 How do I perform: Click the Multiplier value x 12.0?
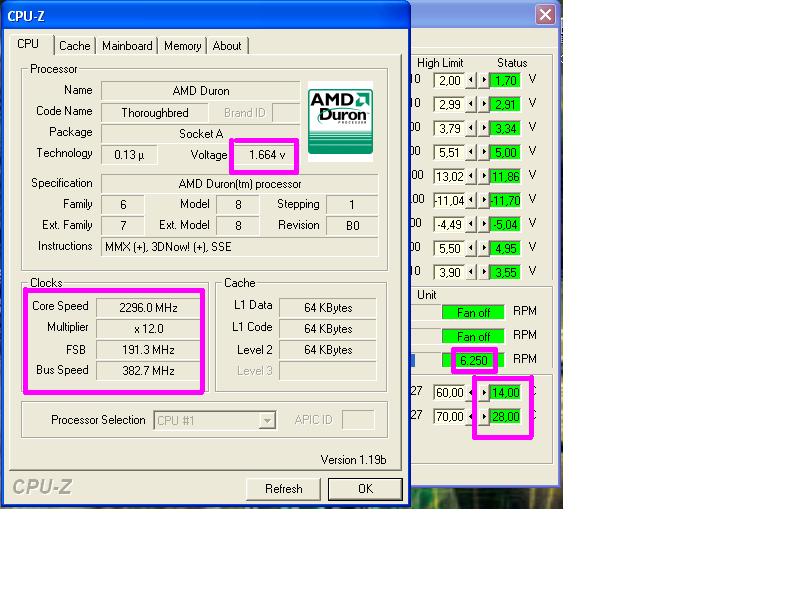[148, 329]
